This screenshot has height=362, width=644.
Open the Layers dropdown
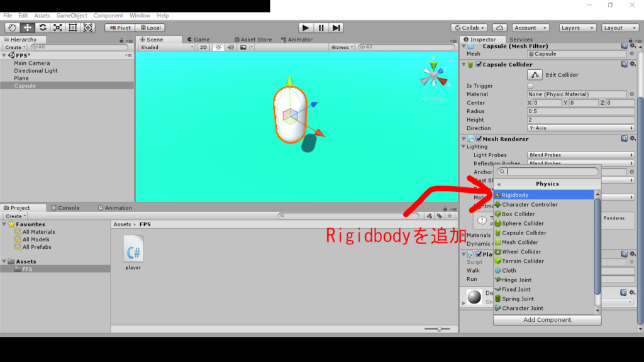pos(576,28)
